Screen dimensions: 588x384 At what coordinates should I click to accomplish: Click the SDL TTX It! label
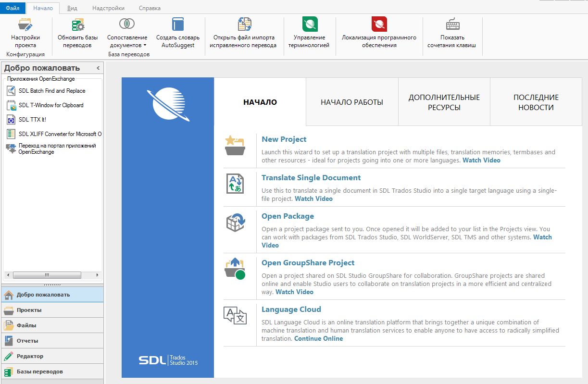point(32,120)
